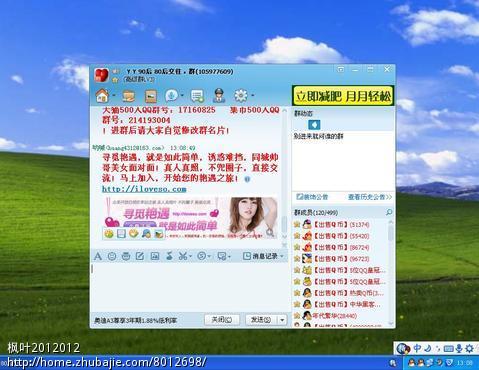The width and height of the screenshot is (479, 370).
Task: Click the close (关闭) chat button
Action: [222, 320]
